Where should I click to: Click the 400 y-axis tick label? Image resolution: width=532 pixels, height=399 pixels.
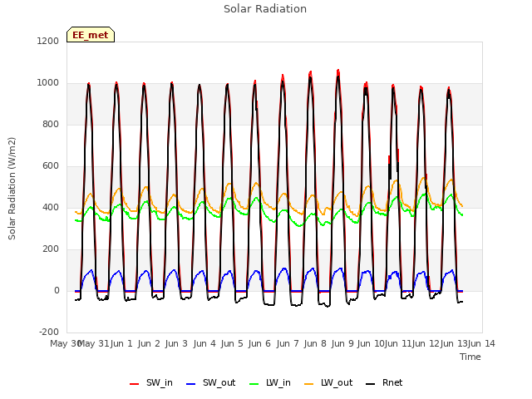(x=51, y=207)
